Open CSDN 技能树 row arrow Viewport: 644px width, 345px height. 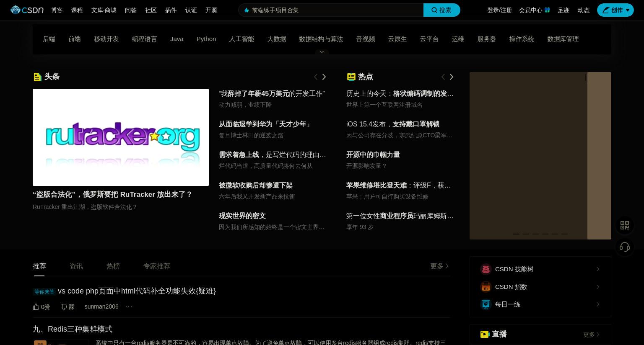coord(598,269)
